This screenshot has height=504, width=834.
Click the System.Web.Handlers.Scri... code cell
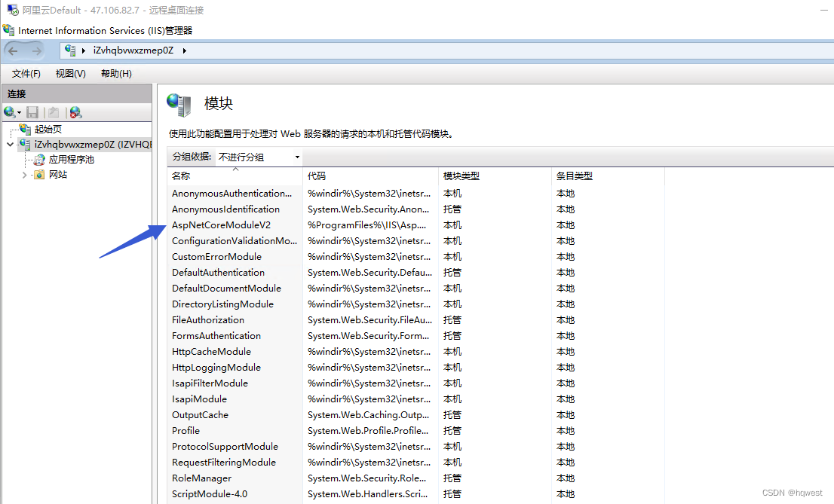[x=367, y=494]
